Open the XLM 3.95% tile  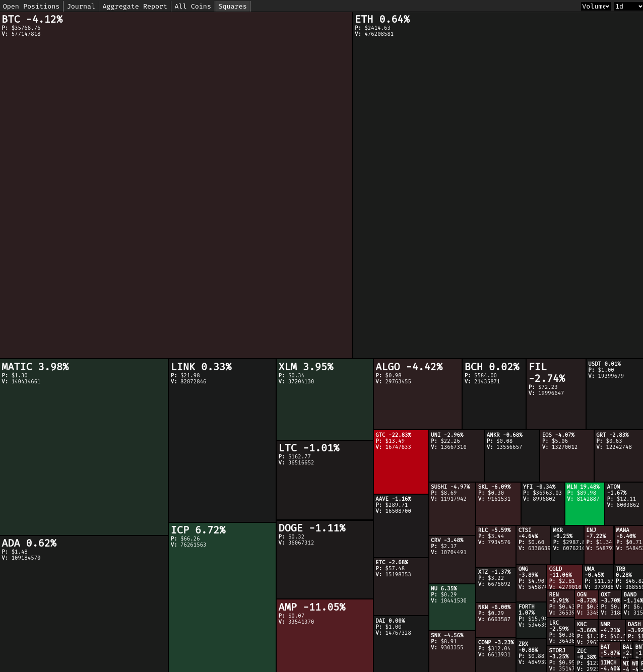pyautogui.click(x=325, y=399)
